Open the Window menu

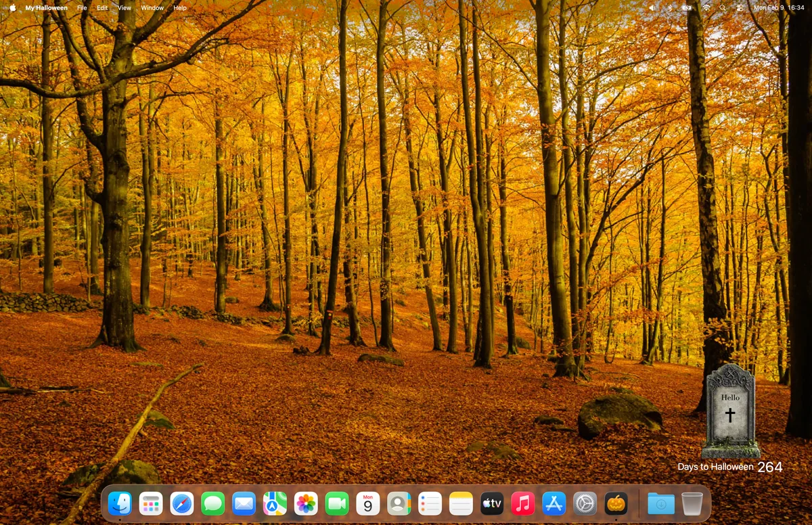[x=152, y=7]
